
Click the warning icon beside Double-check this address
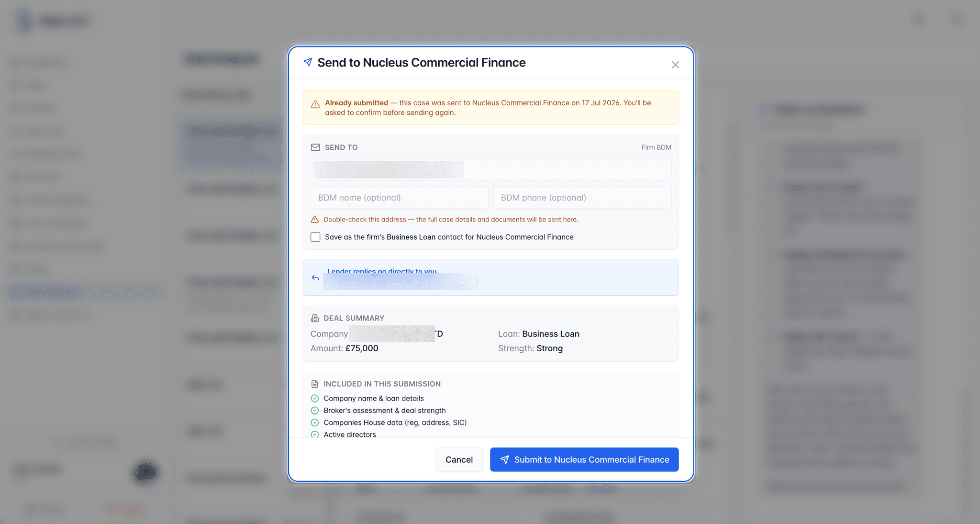tap(315, 219)
